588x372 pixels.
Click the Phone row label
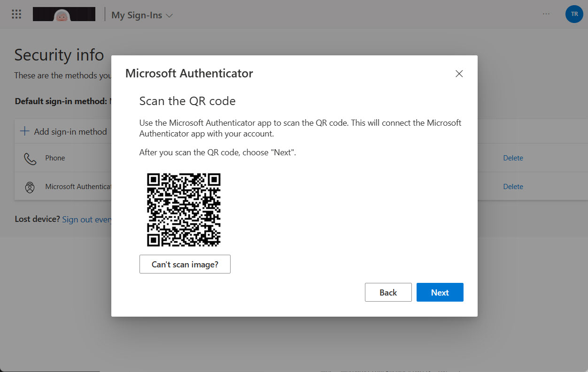coord(55,158)
